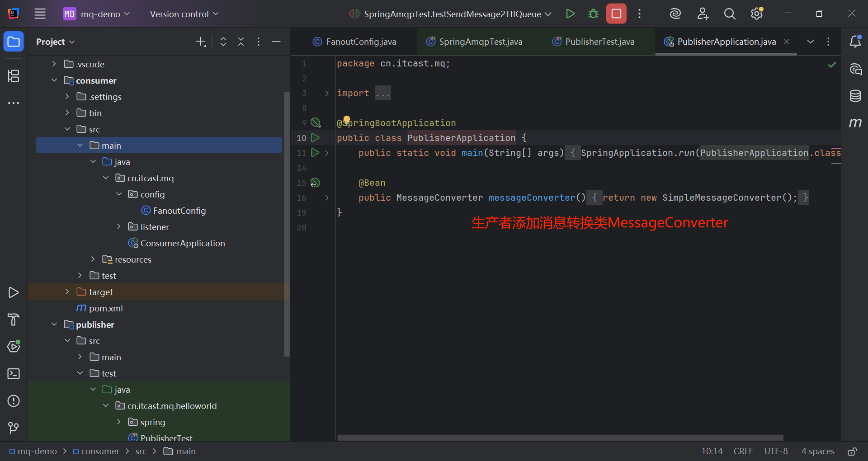Open the Run tool window in sidebar
The width and height of the screenshot is (868, 461).
tap(14, 292)
